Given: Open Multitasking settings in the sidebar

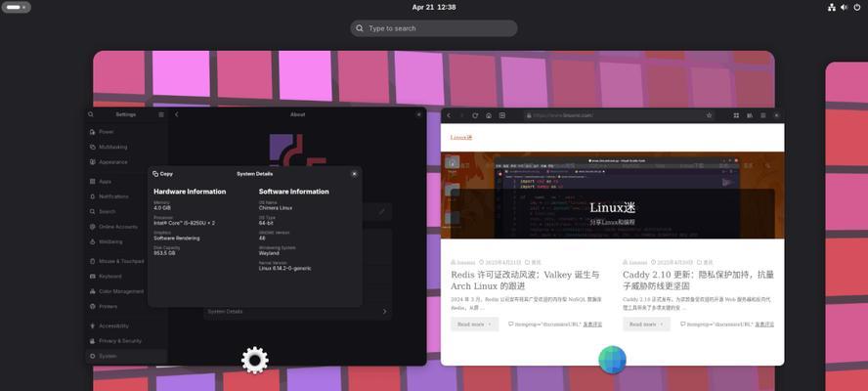Looking at the screenshot, I should (126, 148).
